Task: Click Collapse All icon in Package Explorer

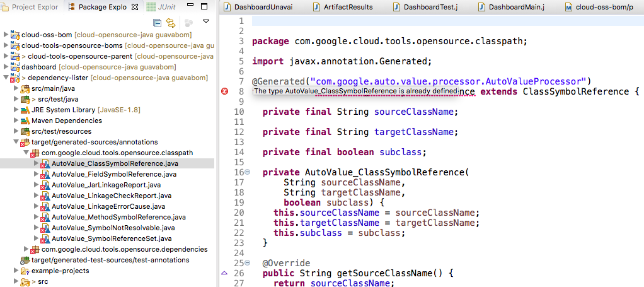Action: click(157, 23)
